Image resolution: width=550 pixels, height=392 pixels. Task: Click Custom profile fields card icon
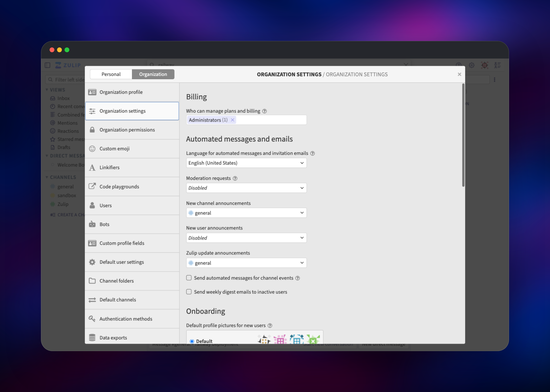point(92,243)
